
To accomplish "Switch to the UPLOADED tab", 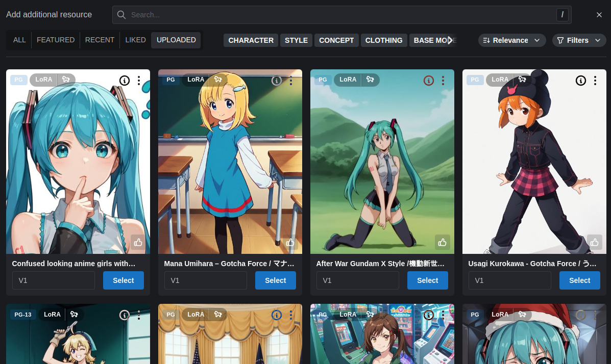I will coord(176,40).
